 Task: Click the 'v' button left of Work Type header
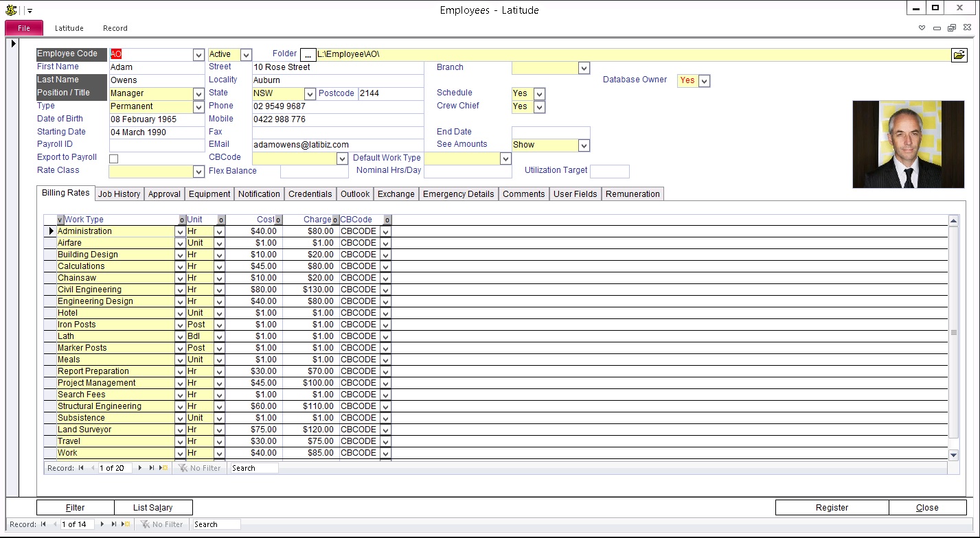click(60, 220)
